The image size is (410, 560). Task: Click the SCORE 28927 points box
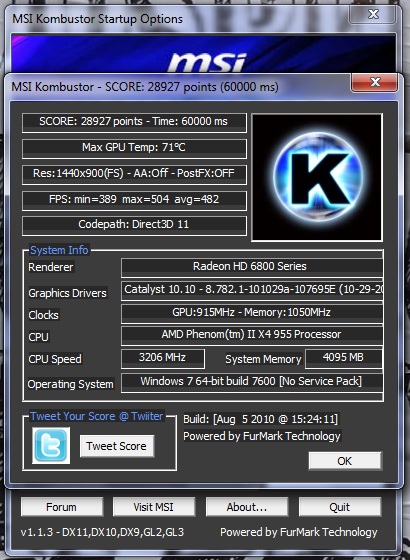[x=134, y=122]
